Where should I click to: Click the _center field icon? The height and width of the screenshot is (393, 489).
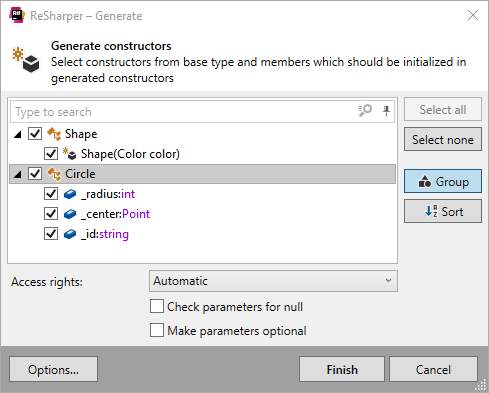click(70, 214)
